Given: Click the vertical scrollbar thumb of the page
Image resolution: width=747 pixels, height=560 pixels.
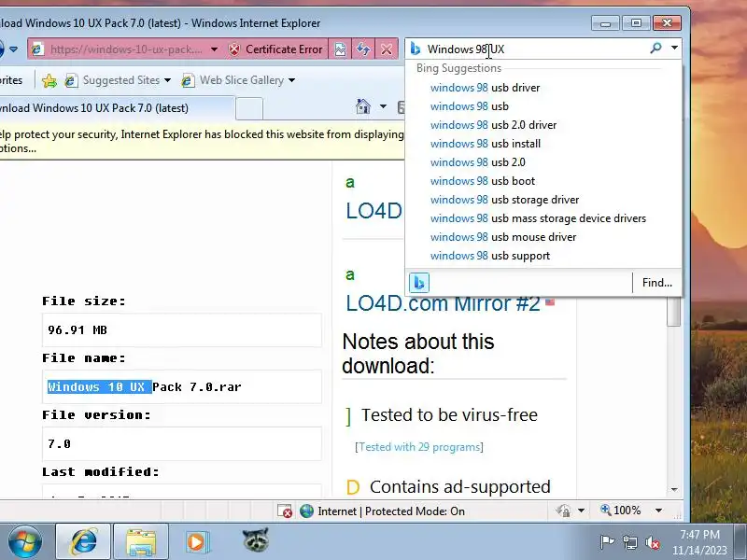Looking at the screenshot, I should pyautogui.click(x=673, y=312).
